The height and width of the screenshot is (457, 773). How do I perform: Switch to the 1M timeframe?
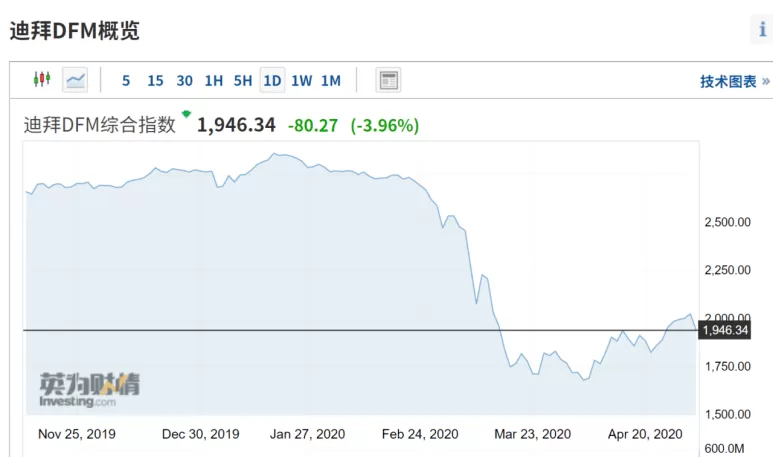pos(331,80)
